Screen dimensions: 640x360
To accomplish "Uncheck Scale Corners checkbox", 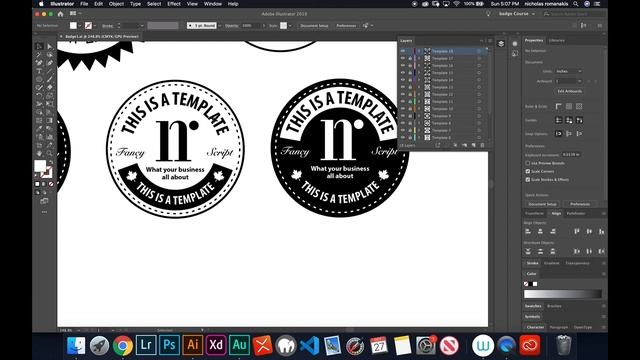I will tap(528, 171).
